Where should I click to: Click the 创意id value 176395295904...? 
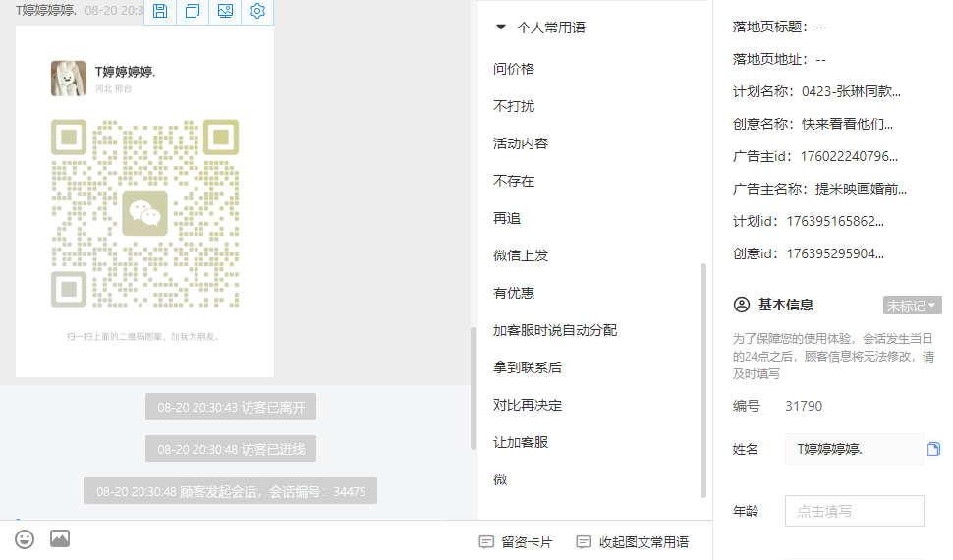coord(835,253)
